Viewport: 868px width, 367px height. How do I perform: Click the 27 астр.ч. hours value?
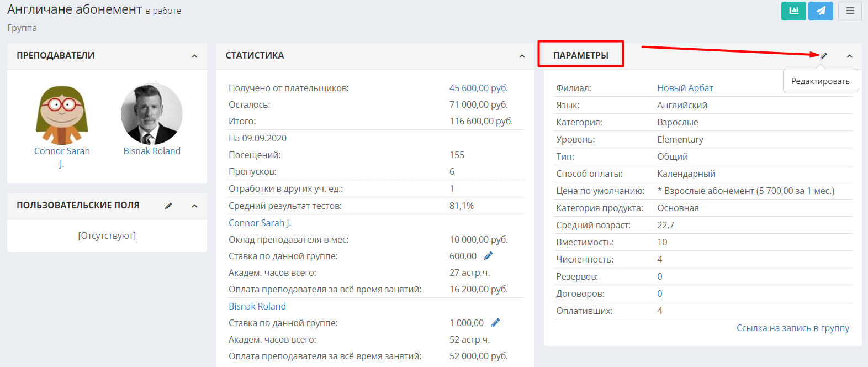[x=469, y=272]
